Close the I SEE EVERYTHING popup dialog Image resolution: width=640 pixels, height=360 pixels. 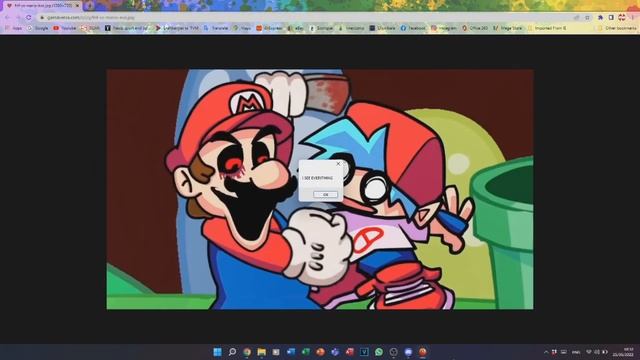tap(338, 164)
